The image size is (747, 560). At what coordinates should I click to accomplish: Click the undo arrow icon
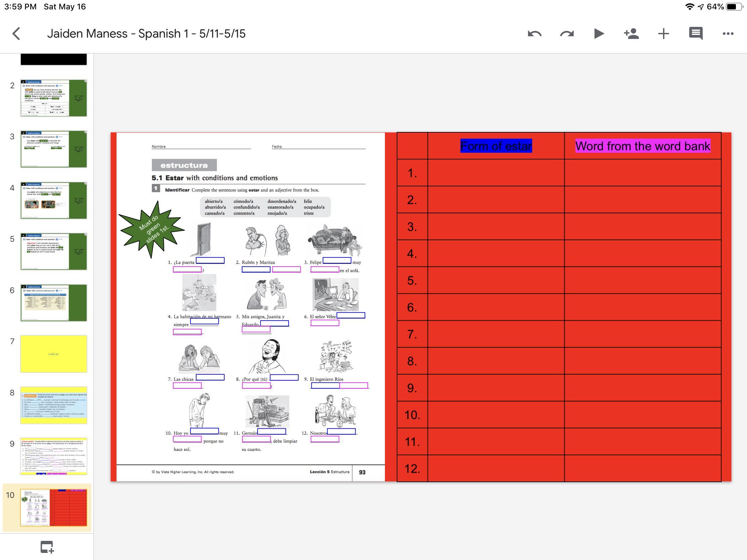point(534,34)
